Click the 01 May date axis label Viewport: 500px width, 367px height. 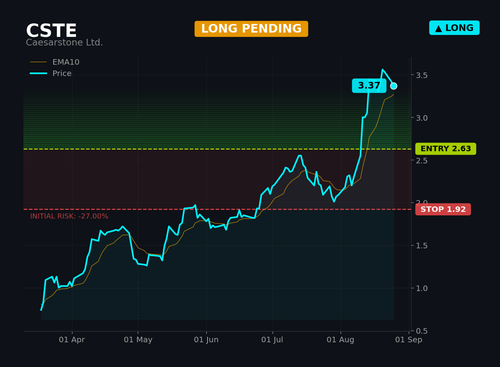[138, 340]
